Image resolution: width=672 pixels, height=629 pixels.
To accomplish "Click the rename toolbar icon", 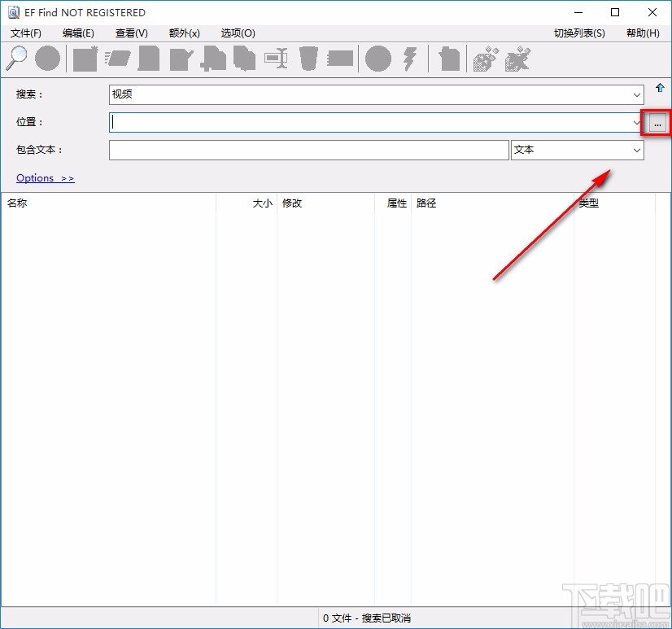I will [x=277, y=59].
